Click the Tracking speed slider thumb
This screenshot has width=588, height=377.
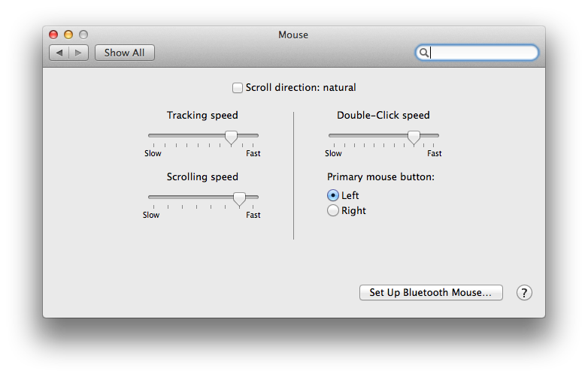(232, 137)
